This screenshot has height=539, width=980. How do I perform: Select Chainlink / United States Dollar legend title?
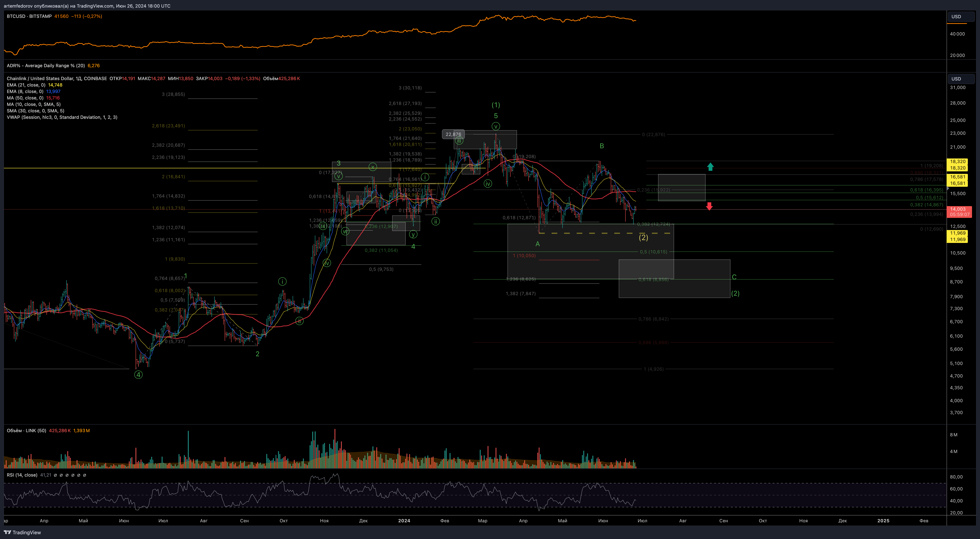(57, 78)
